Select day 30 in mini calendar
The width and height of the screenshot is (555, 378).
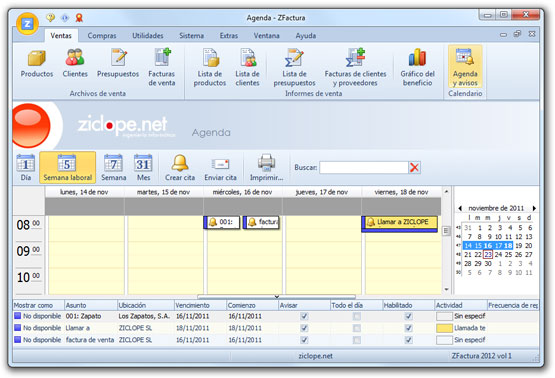point(488,264)
